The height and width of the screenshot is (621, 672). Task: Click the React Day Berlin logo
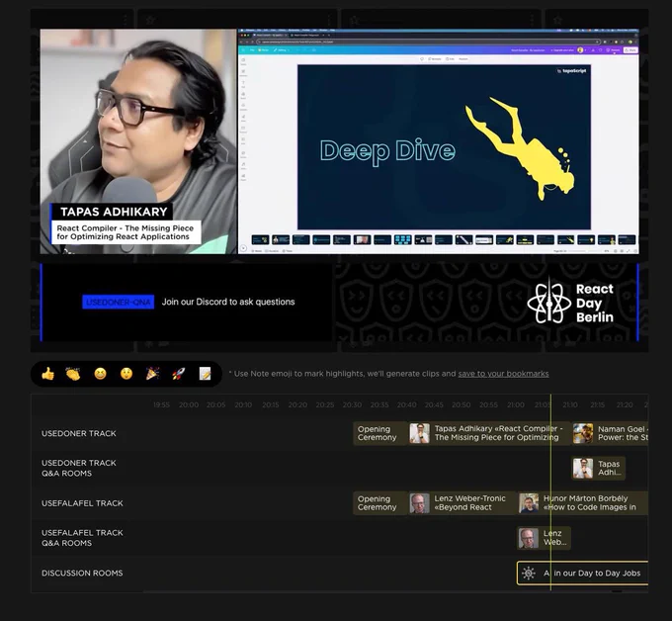click(x=570, y=303)
